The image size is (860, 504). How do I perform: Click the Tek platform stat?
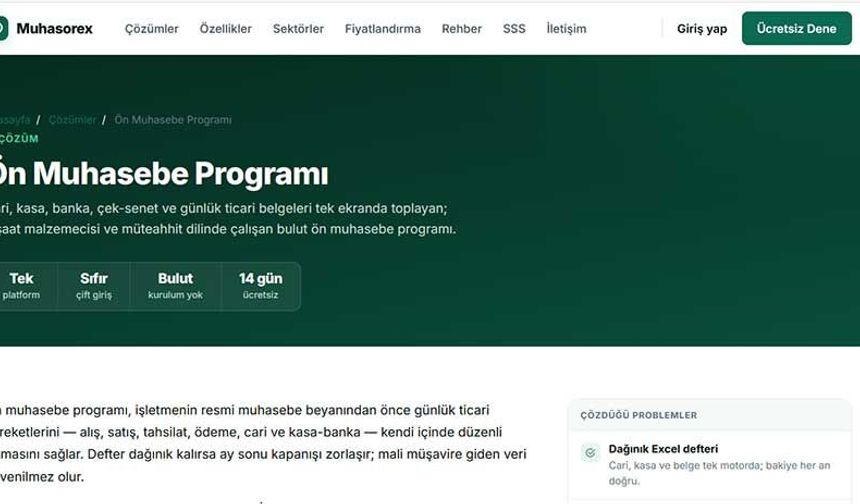click(21, 286)
